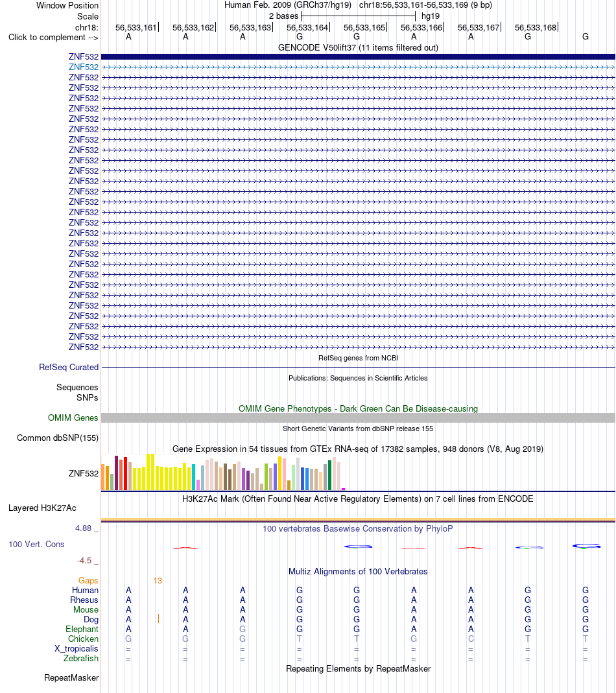Click the orange Gaps label
Screen dimensions: 616x693
pyautogui.click(x=88, y=581)
